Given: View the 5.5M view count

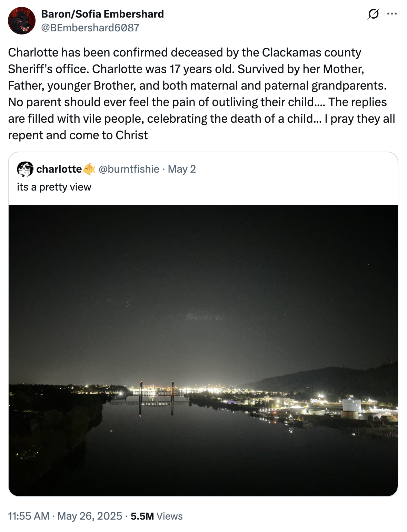Looking at the screenshot, I should (x=142, y=516).
